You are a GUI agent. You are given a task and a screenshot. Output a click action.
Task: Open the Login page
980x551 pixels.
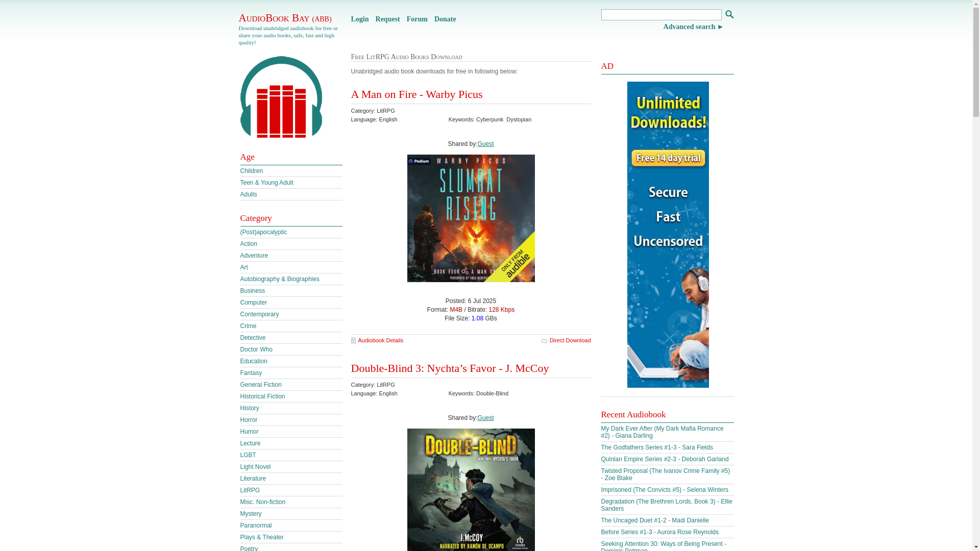point(359,19)
